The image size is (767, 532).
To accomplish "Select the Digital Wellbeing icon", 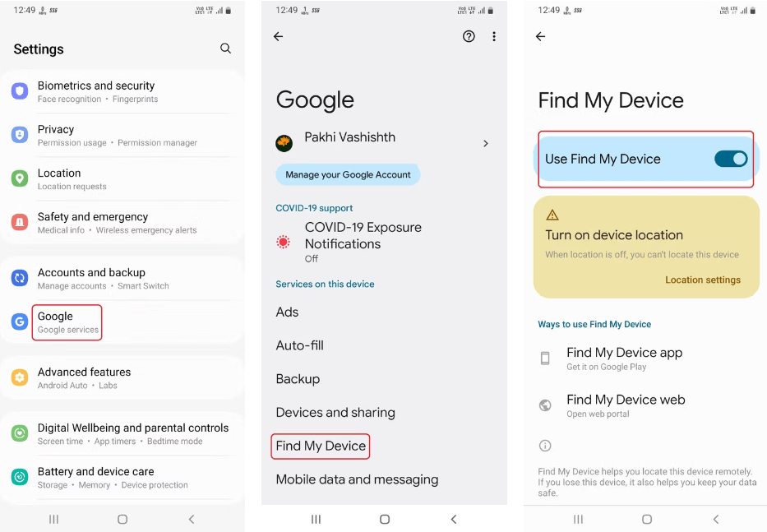I will click(19, 433).
